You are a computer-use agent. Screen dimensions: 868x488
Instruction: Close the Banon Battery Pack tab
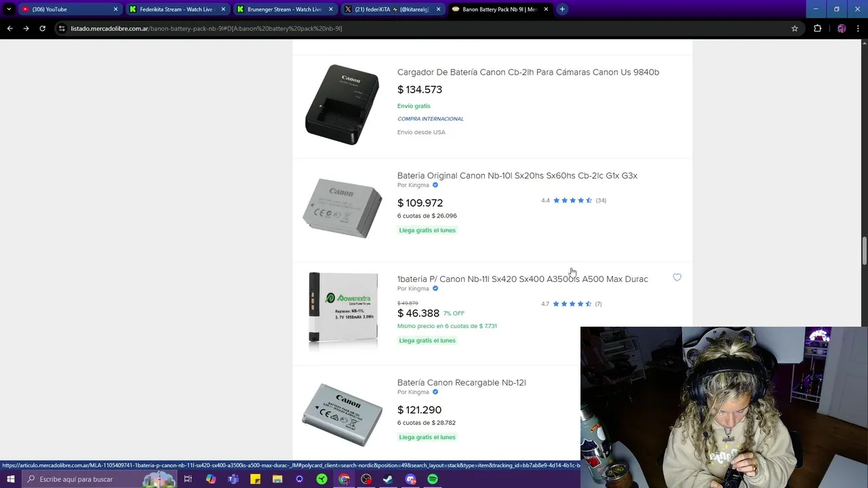pos(546,9)
